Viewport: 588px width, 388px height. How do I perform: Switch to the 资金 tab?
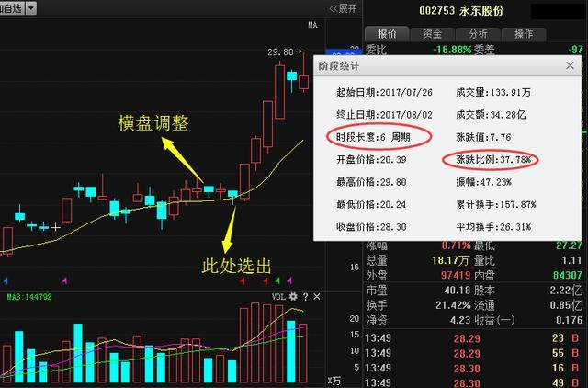[x=433, y=34]
